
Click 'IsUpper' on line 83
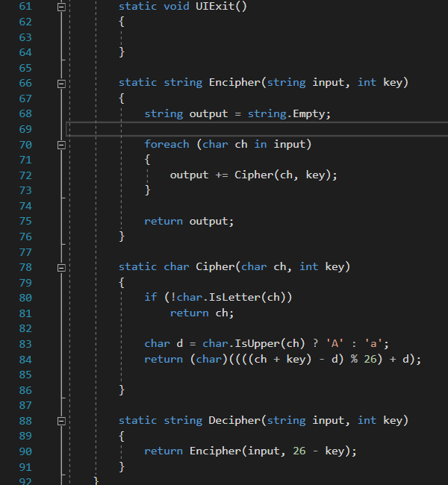(x=257, y=343)
